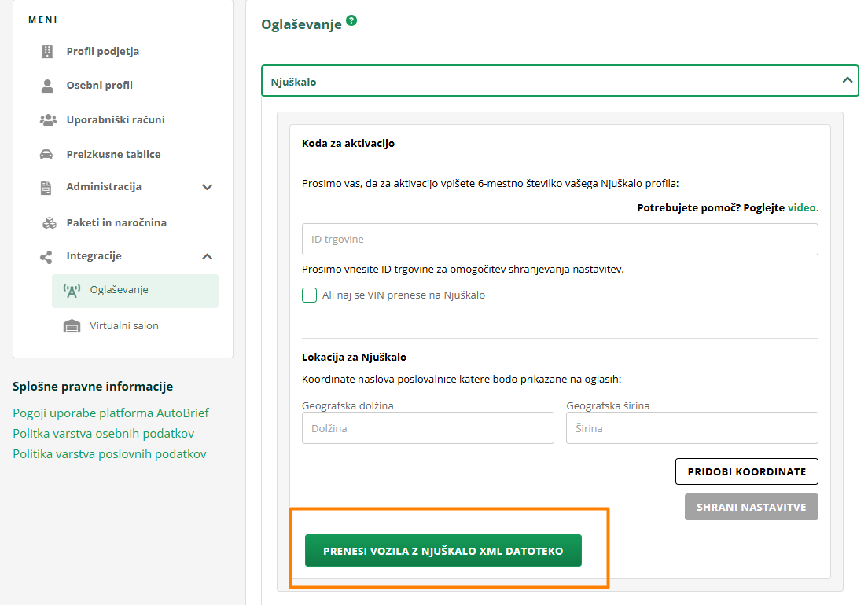Click the Profil podjetja building icon
868x605 pixels.
click(47, 52)
